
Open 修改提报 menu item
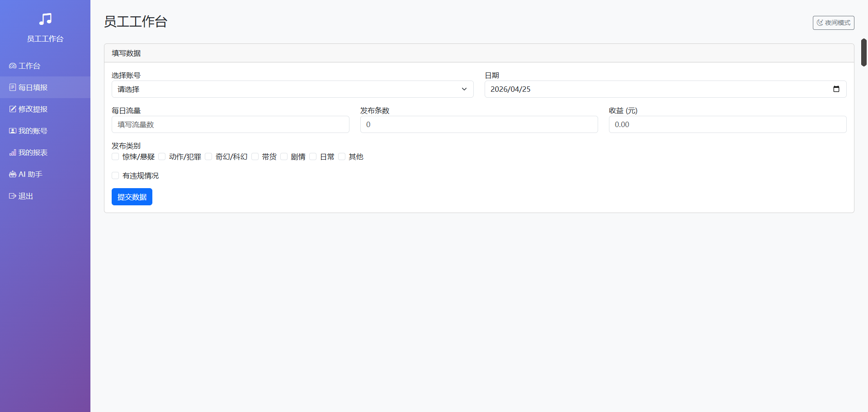(x=33, y=109)
